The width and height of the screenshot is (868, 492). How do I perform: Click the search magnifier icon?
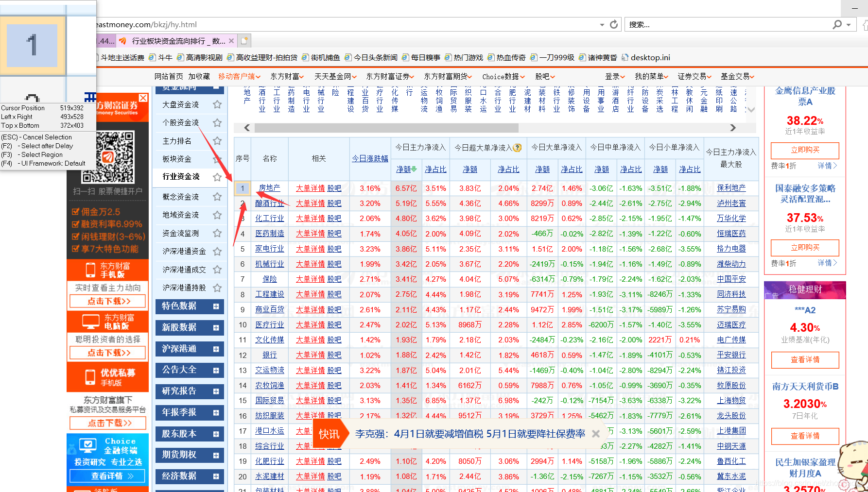(x=837, y=24)
